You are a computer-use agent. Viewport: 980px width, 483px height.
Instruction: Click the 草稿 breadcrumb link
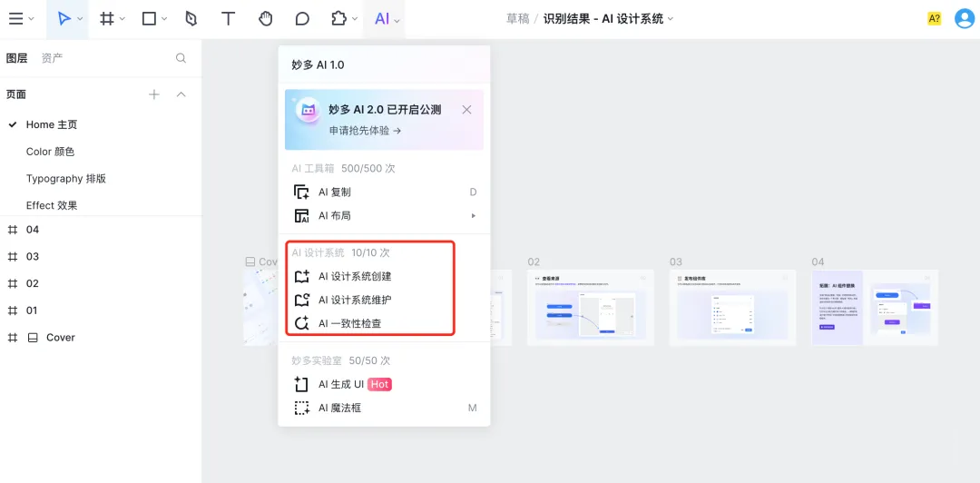(x=517, y=19)
